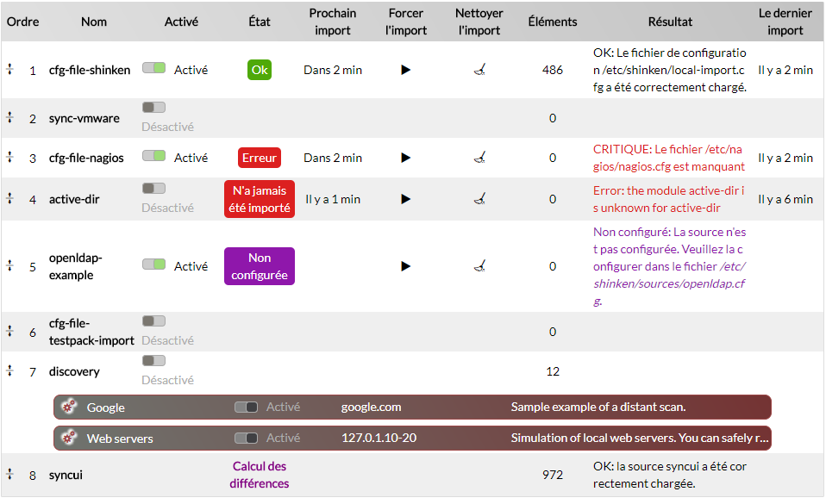Click the red Erreur state badge
826x504 pixels.
coord(260,158)
